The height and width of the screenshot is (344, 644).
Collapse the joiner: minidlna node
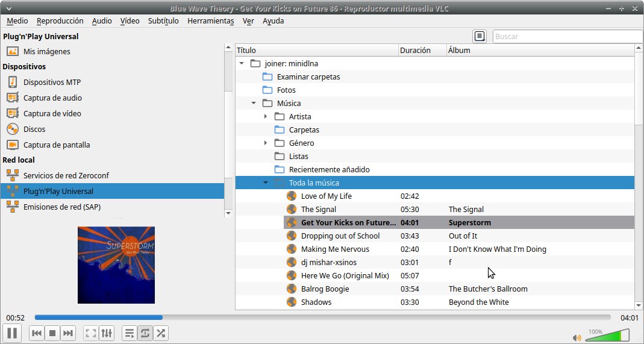point(242,63)
